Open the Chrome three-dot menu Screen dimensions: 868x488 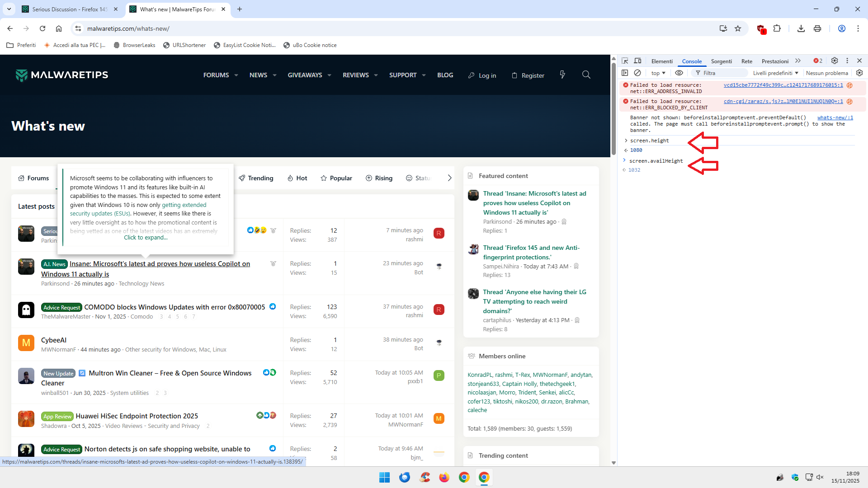(858, 28)
